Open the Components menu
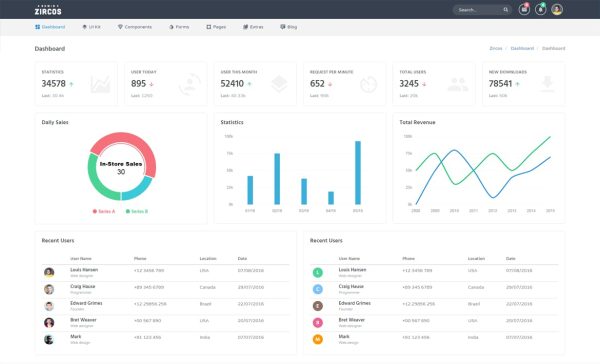The image size is (600, 364). click(135, 27)
